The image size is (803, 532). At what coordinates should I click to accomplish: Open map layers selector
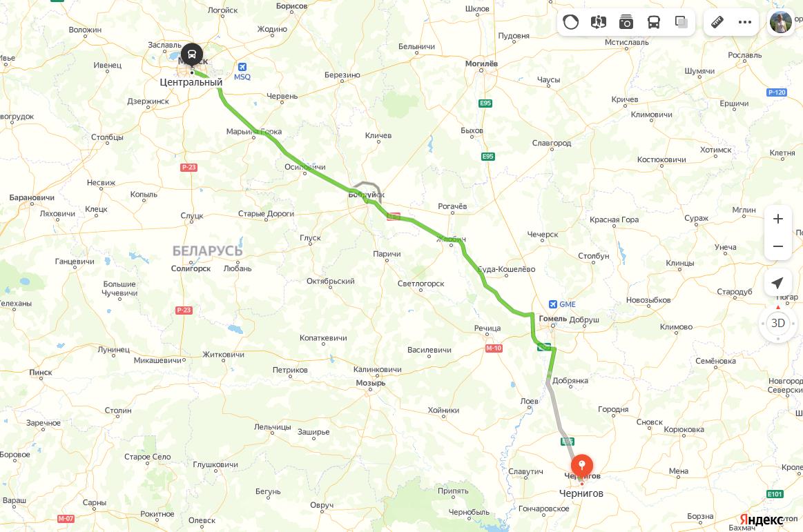681,22
